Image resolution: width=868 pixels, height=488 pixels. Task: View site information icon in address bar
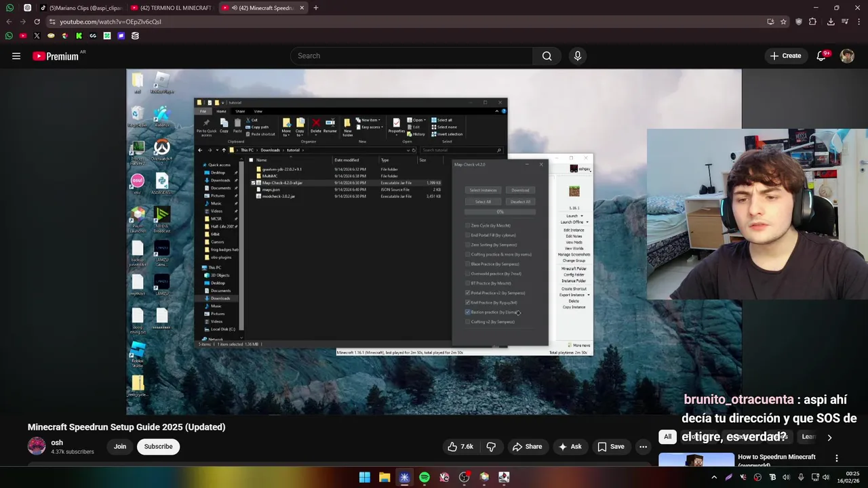tap(52, 22)
